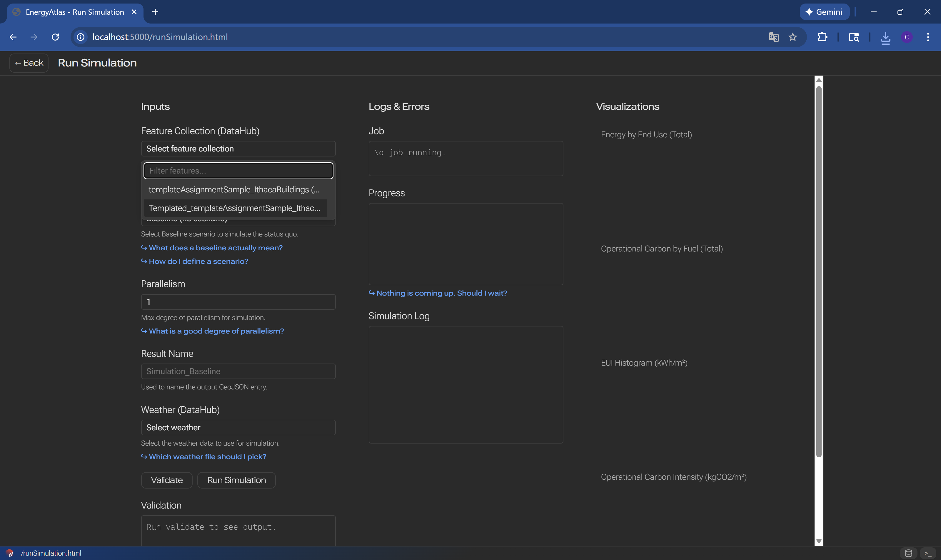Click the site information icon

coord(80,37)
